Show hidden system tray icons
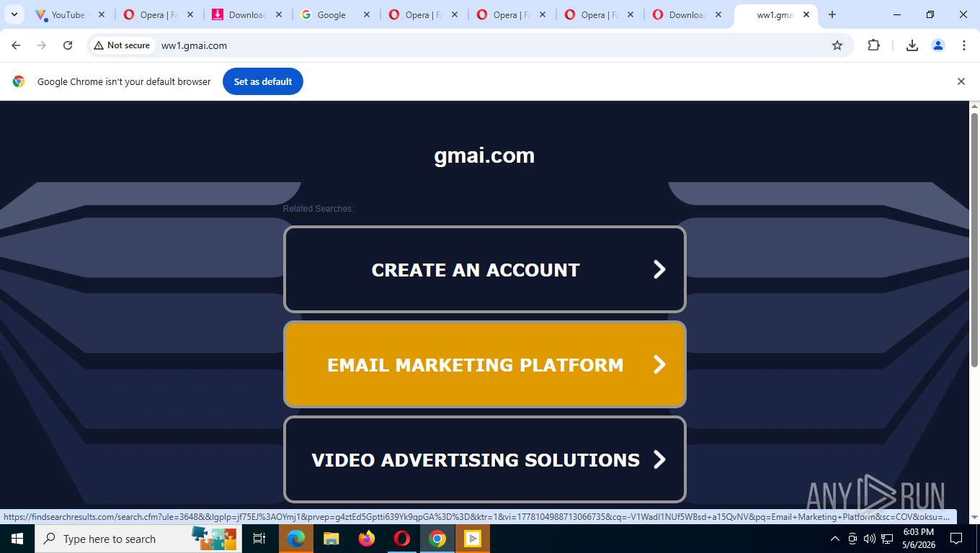The image size is (980, 553). 835,539
